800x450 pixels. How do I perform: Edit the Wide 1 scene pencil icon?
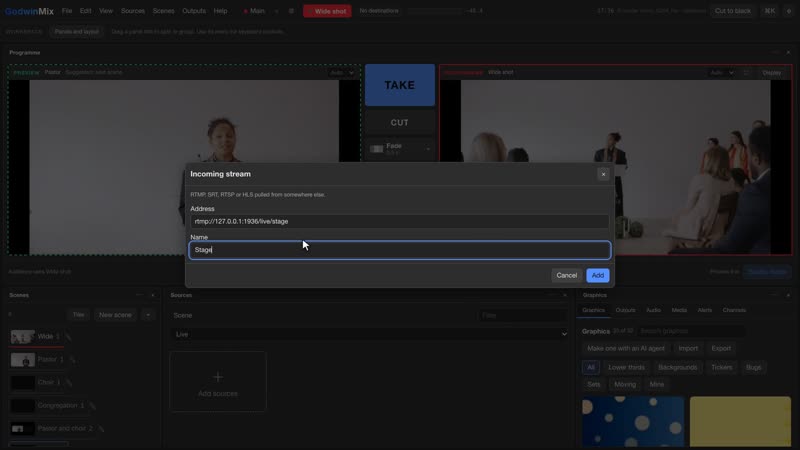(x=68, y=337)
